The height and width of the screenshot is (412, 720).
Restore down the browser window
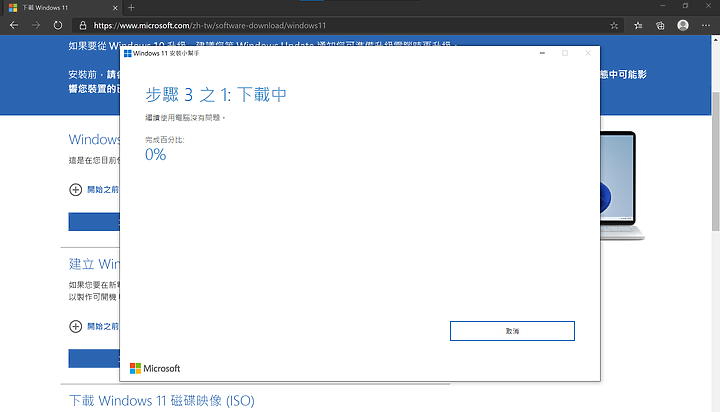[685, 6]
